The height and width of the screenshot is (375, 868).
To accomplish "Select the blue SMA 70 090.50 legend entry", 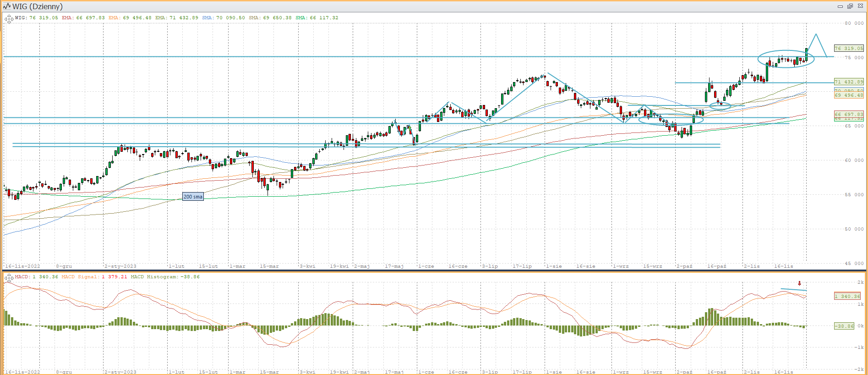I will 224,18.
